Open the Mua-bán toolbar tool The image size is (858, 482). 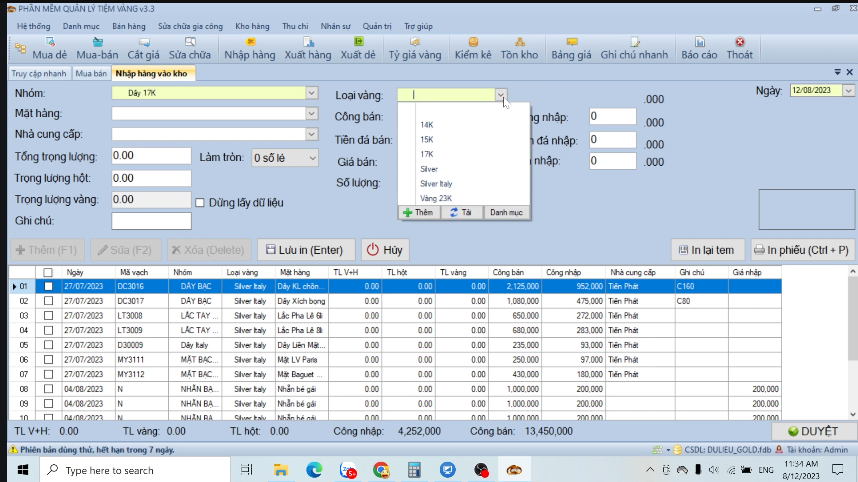[97, 48]
